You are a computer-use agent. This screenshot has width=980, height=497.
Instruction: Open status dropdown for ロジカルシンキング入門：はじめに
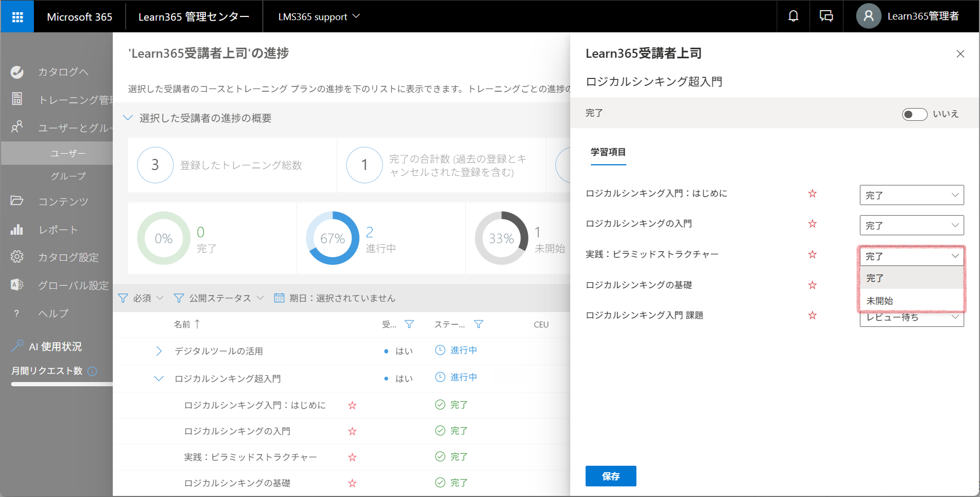tap(912, 195)
